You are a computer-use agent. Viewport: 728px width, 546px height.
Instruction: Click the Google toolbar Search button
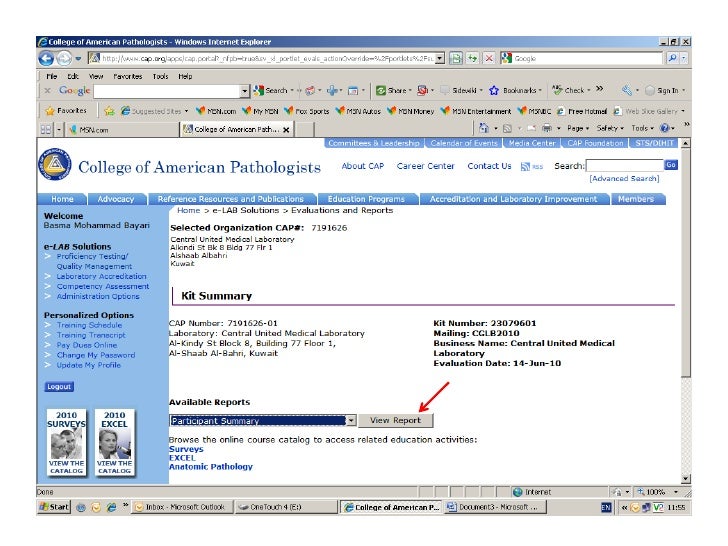[271, 91]
